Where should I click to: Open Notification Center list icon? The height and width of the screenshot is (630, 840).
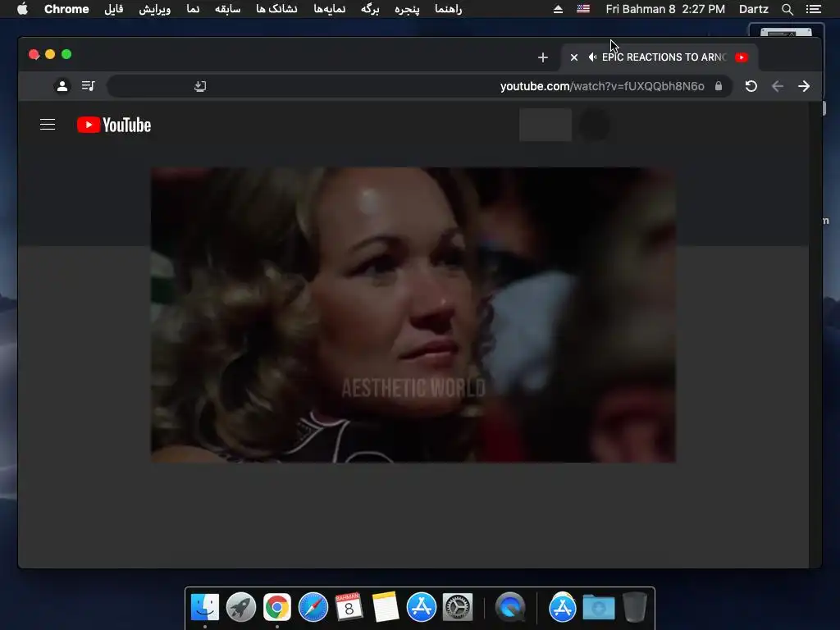tap(813, 9)
